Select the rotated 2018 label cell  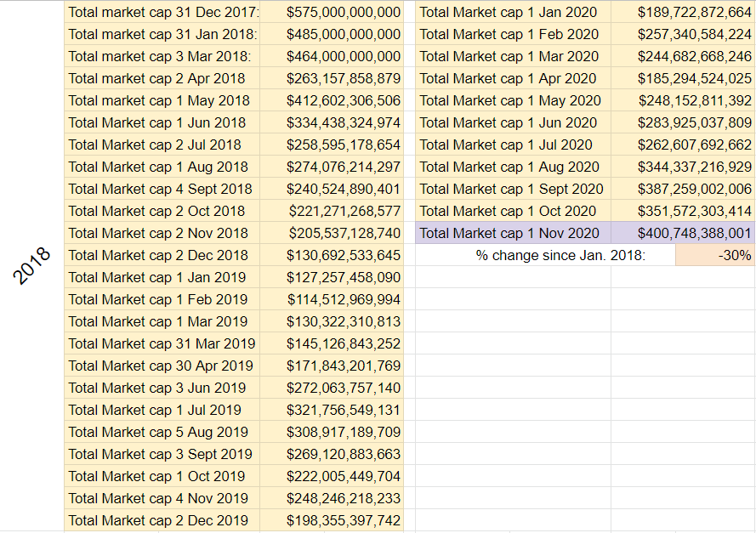pyautogui.click(x=31, y=265)
